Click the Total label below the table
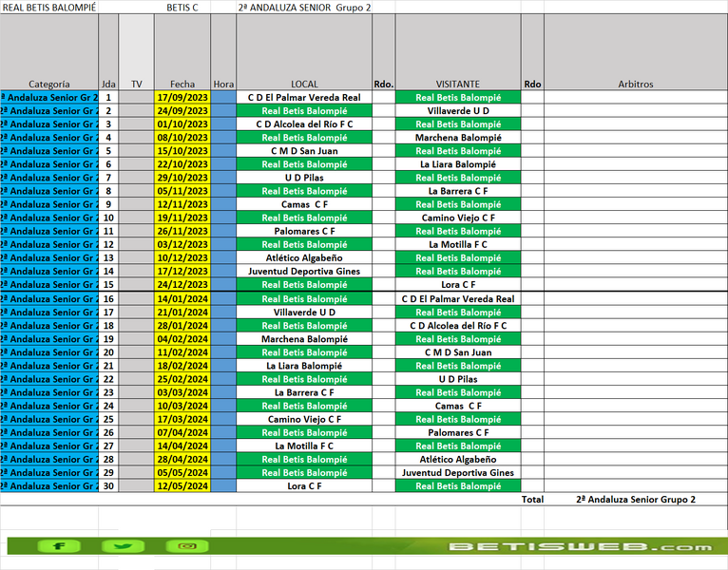The height and width of the screenshot is (570, 728). pyautogui.click(x=532, y=500)
